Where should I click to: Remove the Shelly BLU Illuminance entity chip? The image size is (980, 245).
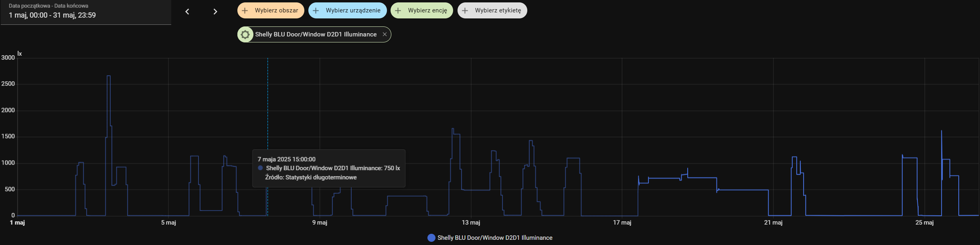coord(385,34)
